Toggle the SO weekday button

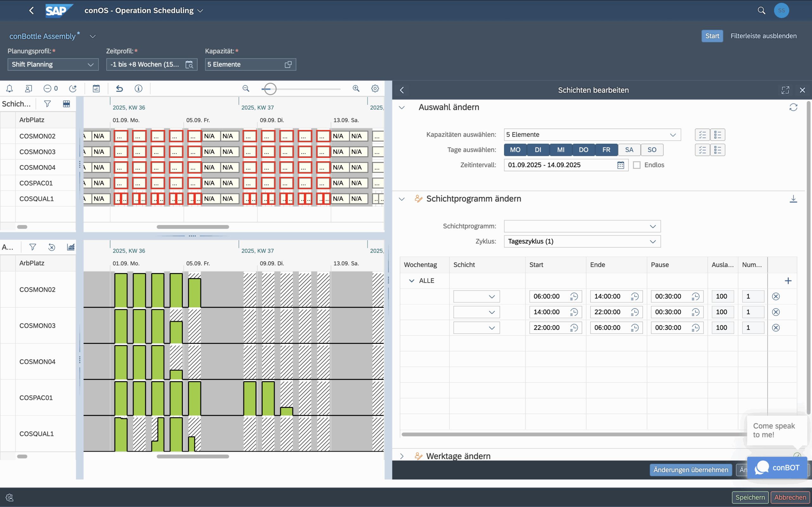(x=652, y=150)
